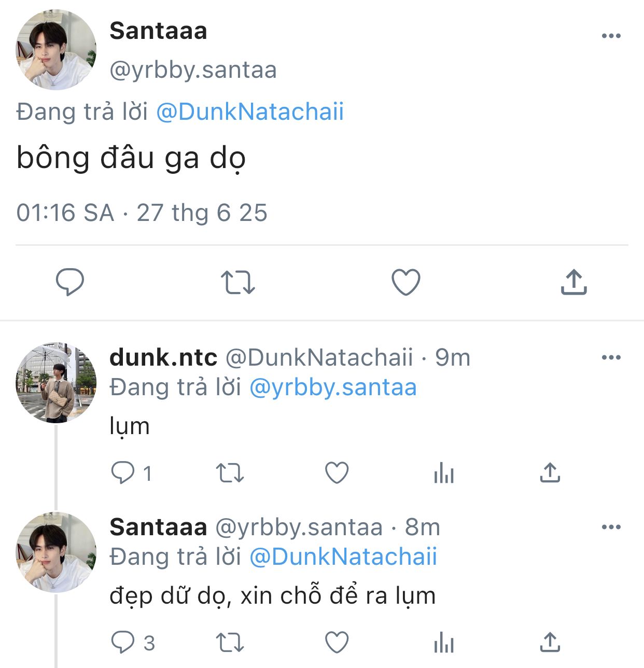Open @DunkNatachaii mention link in main tweet
The image size is (644, 668).
point(250,112)
